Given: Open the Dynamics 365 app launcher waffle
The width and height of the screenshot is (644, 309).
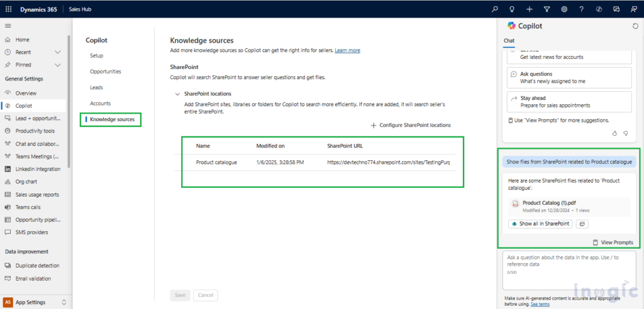Looking at the screenshot, I should point(8,9).
